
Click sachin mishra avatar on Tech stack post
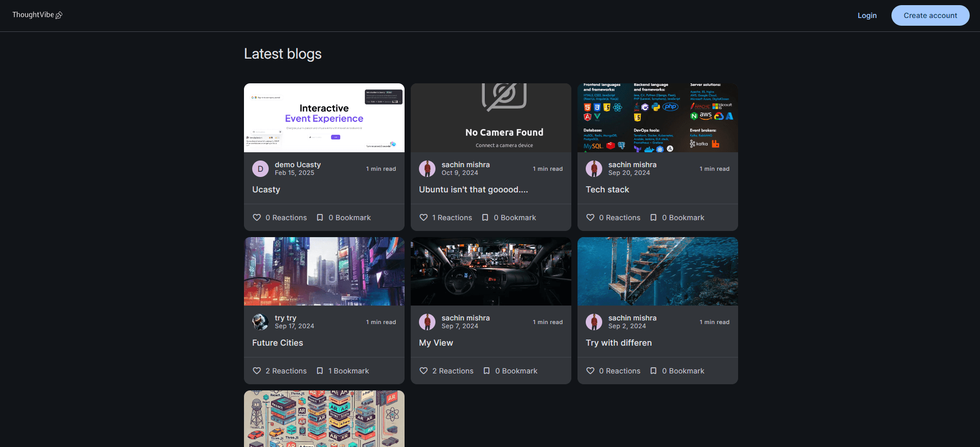[x=594, y=169]
